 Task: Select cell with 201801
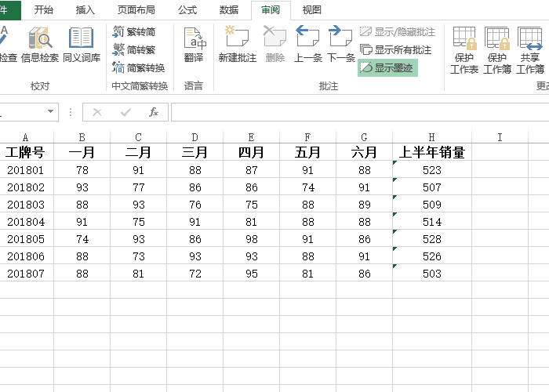click(25, 170)
